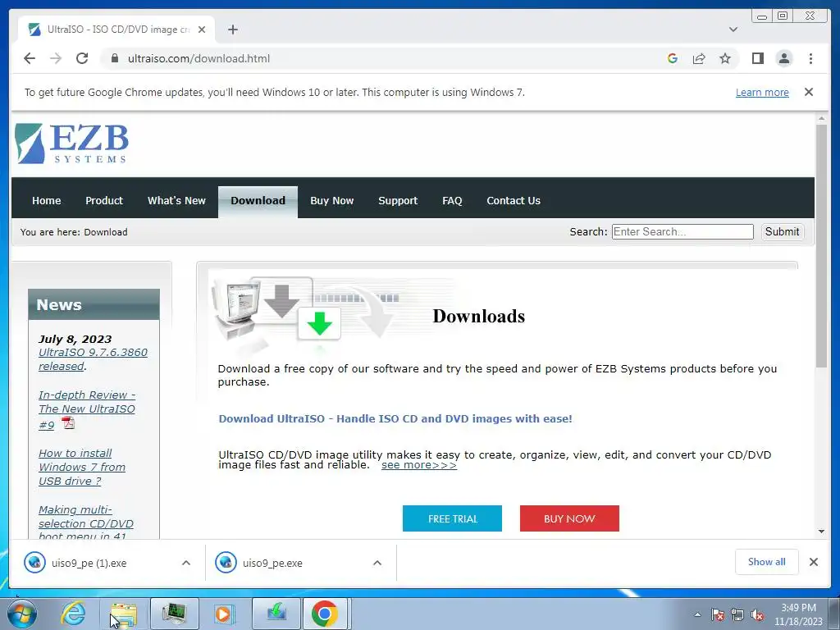This screenshot has width=840, height=630.
Task: Open the Chrome three-dot menu
Action: [810, 58]
